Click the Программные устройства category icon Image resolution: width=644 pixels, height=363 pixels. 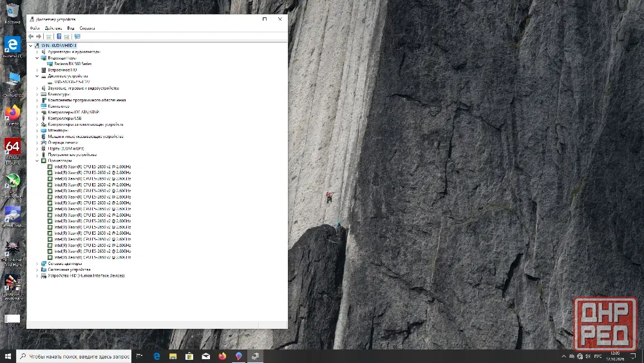[x=44, y=155]
